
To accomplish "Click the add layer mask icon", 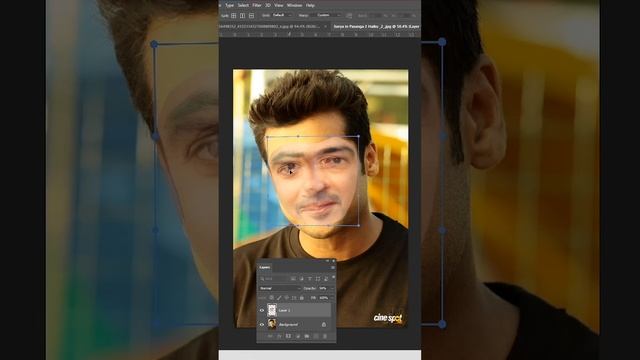I will (288, 336).
